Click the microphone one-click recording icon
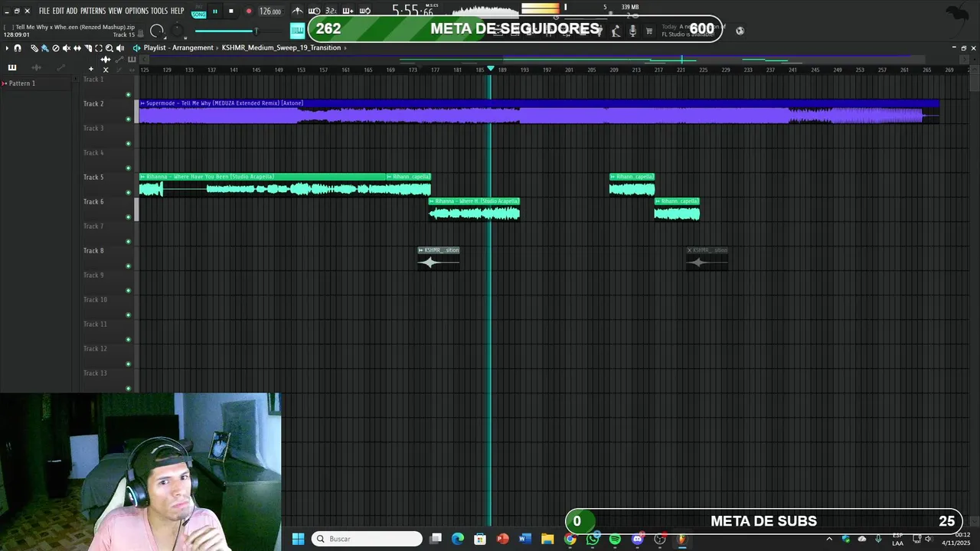The width and height of the screenshot is (980, 551). 632,31
